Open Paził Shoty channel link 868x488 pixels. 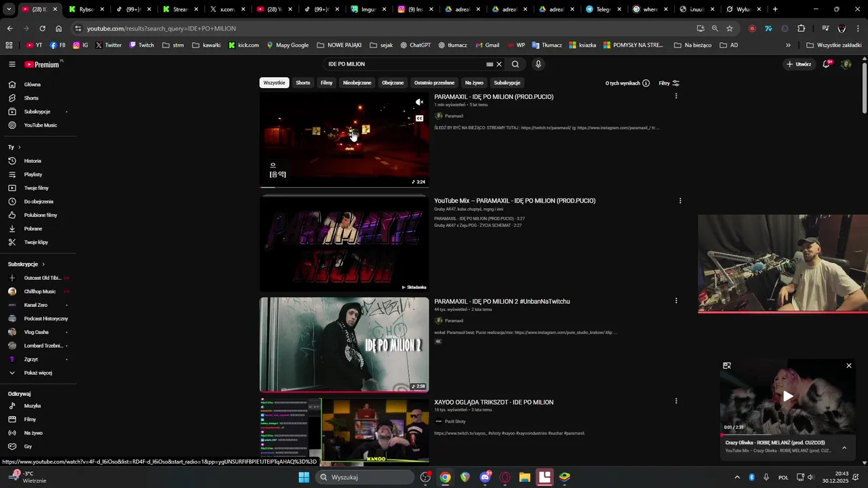pyautogui.click(x=455, y=422)
